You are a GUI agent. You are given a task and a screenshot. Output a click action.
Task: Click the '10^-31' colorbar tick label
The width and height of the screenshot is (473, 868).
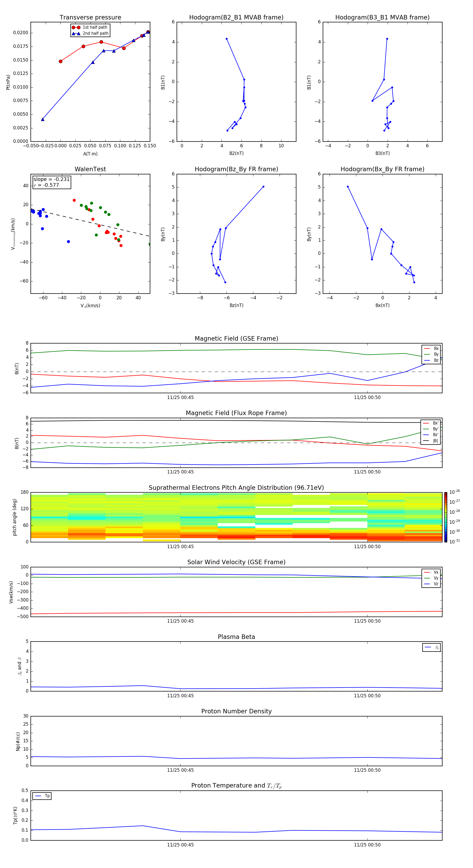click(455, 542)
